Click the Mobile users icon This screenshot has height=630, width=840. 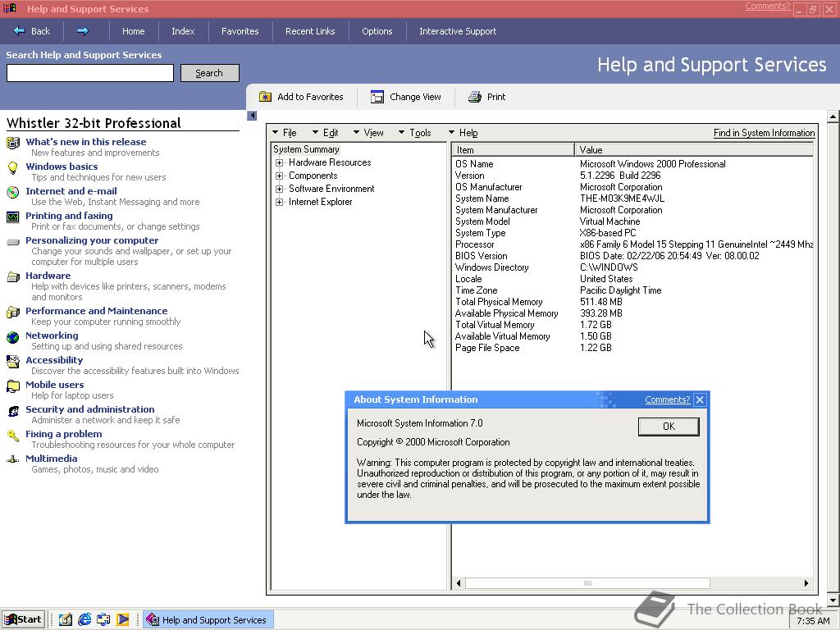[x=13, y=386]
